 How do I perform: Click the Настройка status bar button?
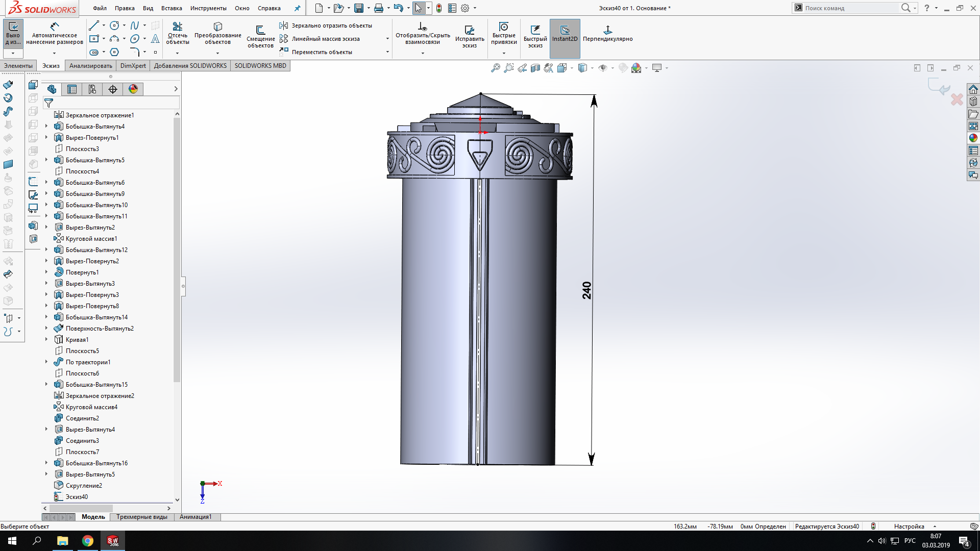909,527
